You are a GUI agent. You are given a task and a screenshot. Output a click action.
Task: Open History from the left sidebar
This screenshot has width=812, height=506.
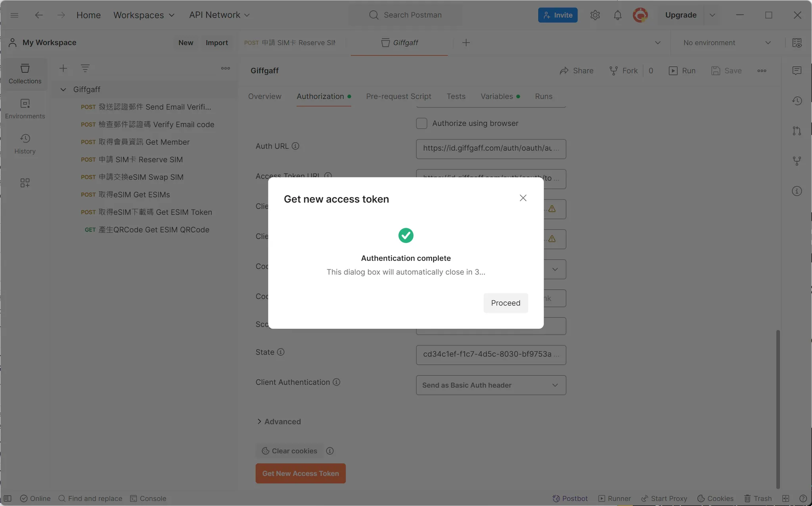(x=25, y=143)
